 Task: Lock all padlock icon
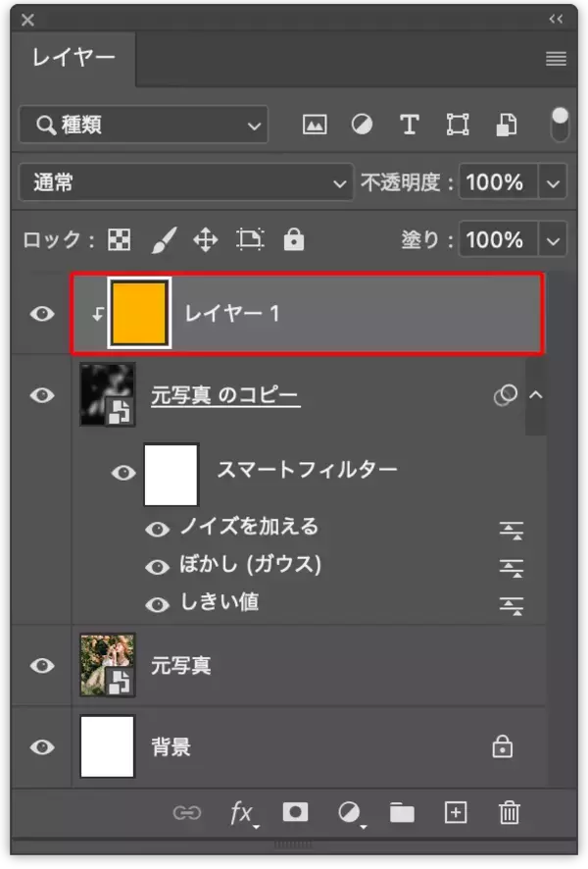pyautogui.click(x=293, y=239)
